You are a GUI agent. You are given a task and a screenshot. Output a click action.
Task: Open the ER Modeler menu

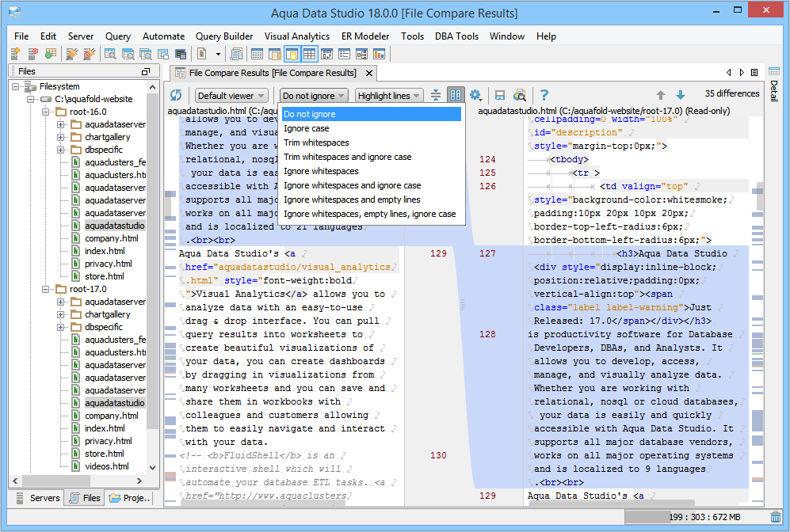coord(364,36)
